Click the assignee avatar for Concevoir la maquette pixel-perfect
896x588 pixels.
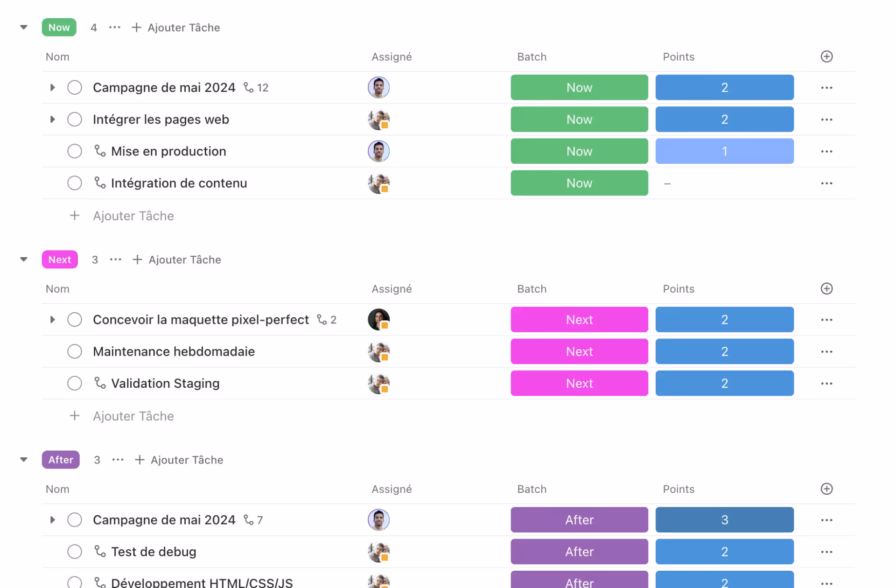378,320
